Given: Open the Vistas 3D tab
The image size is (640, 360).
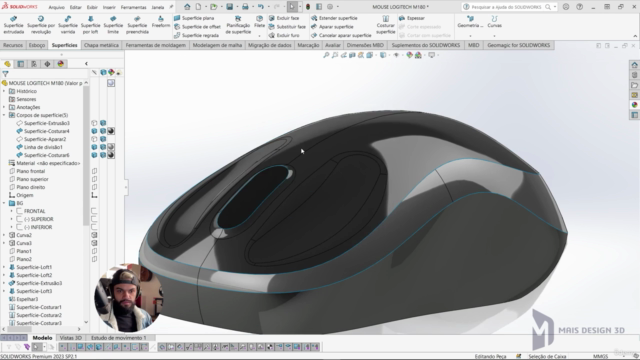Looking at the screenshot, I should 71,338.
